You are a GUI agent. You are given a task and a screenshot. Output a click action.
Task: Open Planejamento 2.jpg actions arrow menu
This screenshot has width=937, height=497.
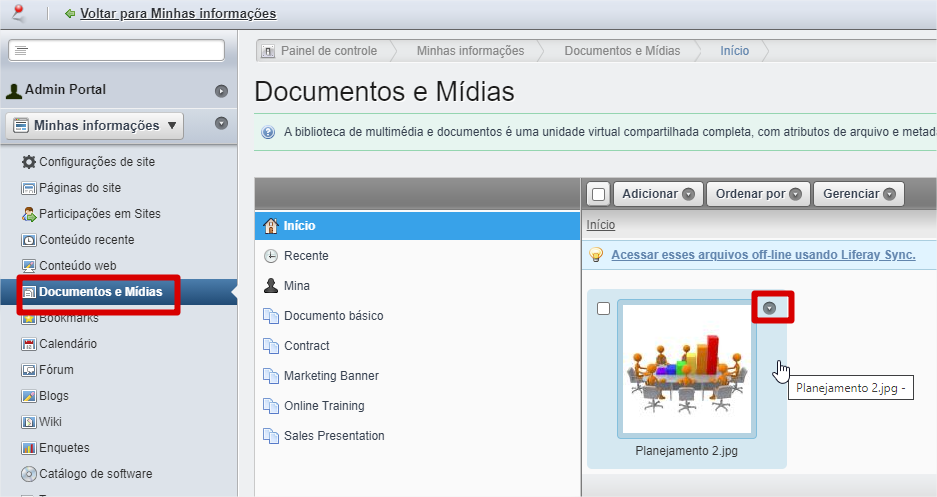769,308
